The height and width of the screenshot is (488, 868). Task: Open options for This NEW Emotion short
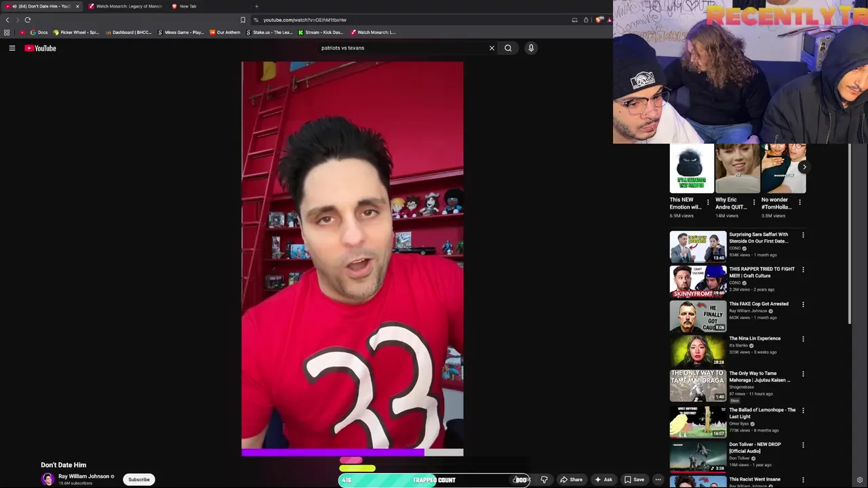coord(708,202)
